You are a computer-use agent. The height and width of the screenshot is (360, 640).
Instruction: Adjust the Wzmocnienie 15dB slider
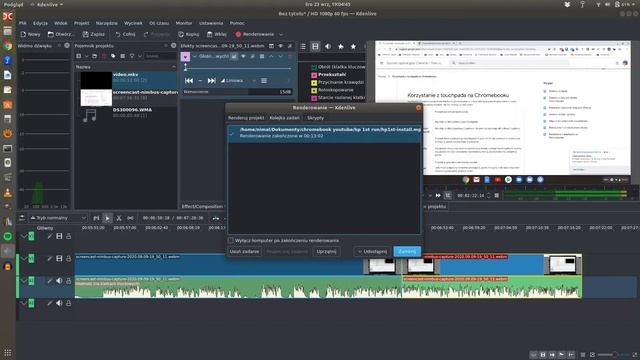coord(238,92)
